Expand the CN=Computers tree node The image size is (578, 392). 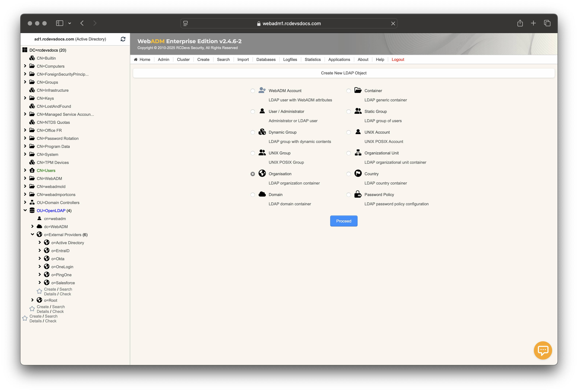[25, 66]
